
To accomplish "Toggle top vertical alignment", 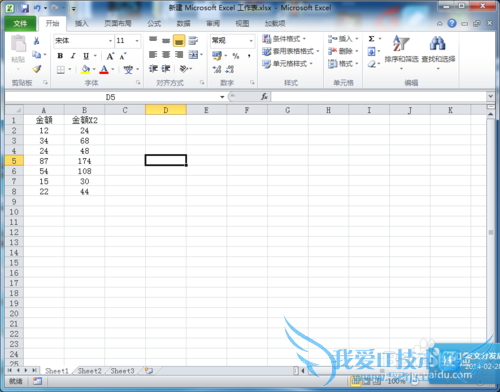I will coord(153,40).
